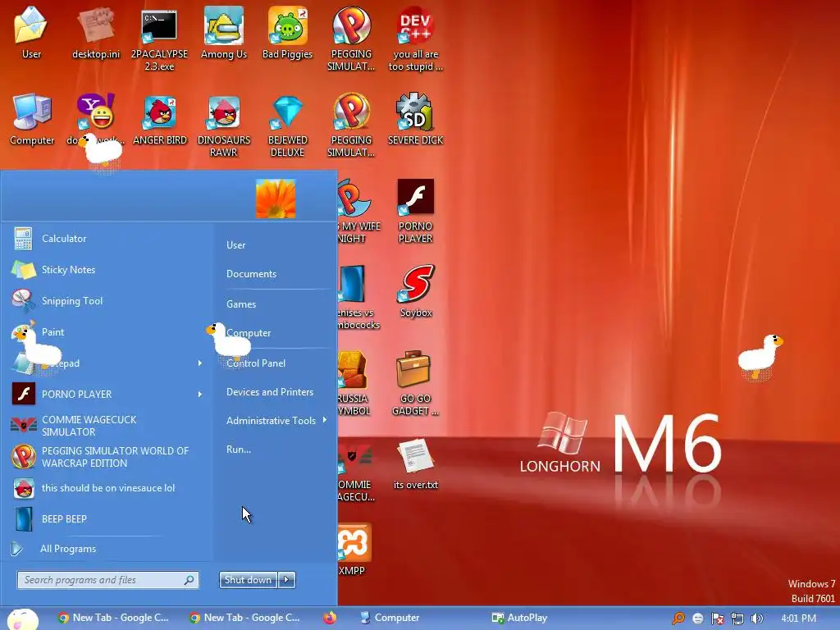
Task: Click the Start orb button
Action: (22, 619)
